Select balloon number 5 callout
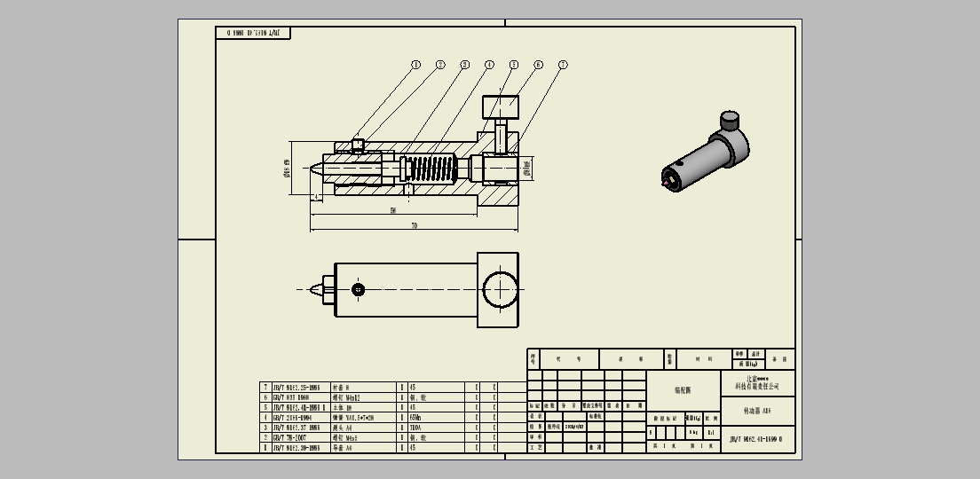The height and width of the screenshot is (479, 980). click(514, 65)
